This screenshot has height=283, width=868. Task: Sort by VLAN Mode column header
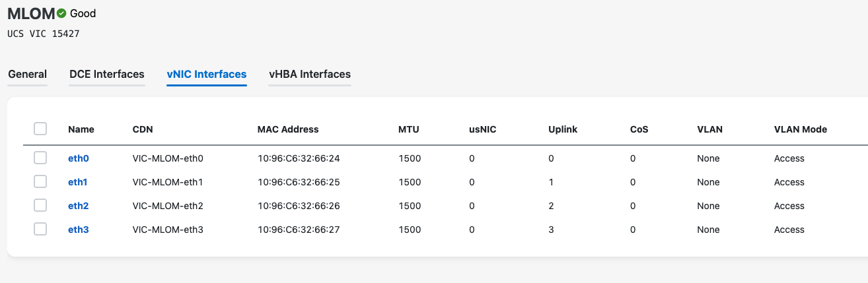[x=800, y=129]
